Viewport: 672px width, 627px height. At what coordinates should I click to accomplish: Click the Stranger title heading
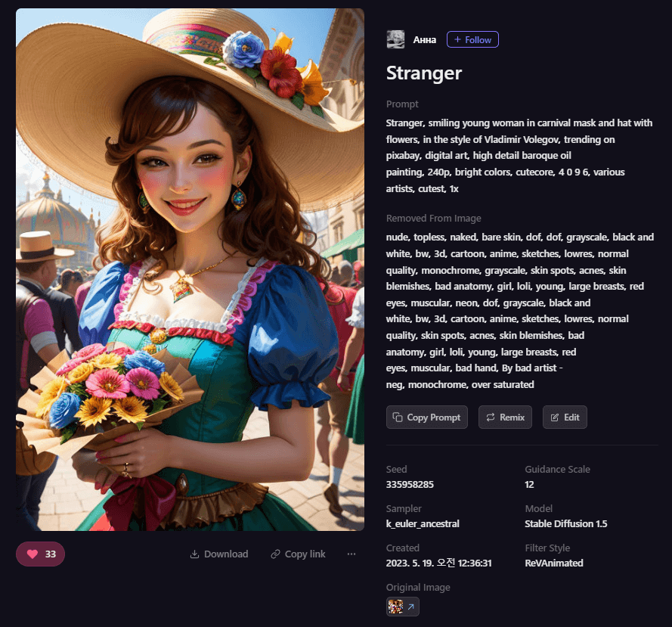(x=424, y=73)
